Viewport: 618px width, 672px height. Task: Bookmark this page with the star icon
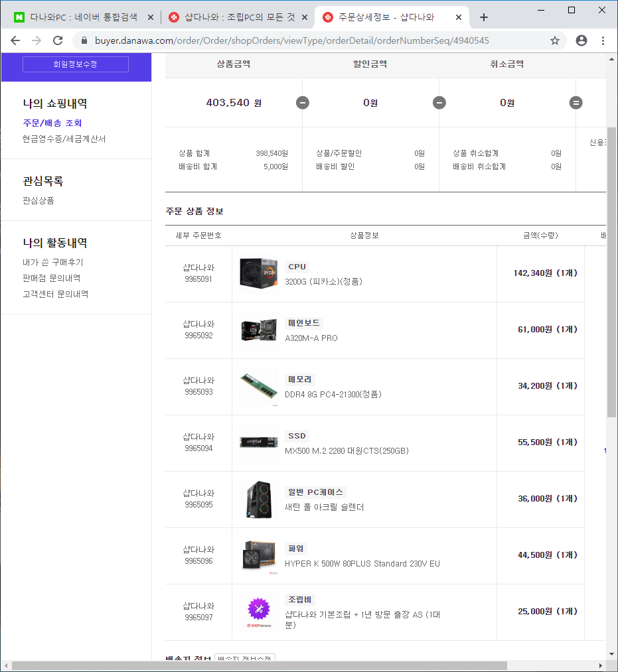click(x=555, y=40)
